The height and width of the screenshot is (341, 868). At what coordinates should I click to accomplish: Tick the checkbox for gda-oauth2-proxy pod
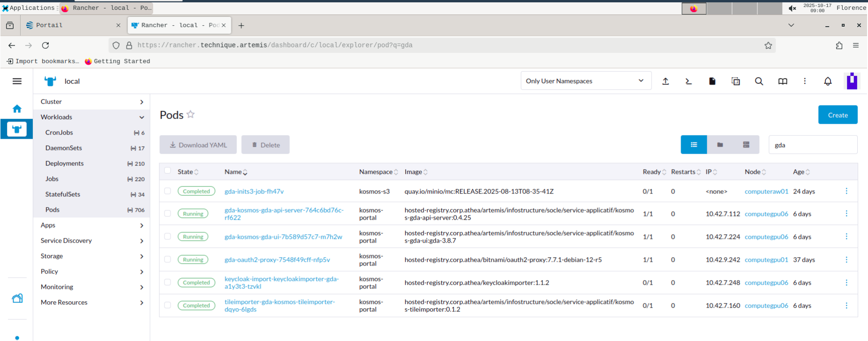(x=168, y=259)
